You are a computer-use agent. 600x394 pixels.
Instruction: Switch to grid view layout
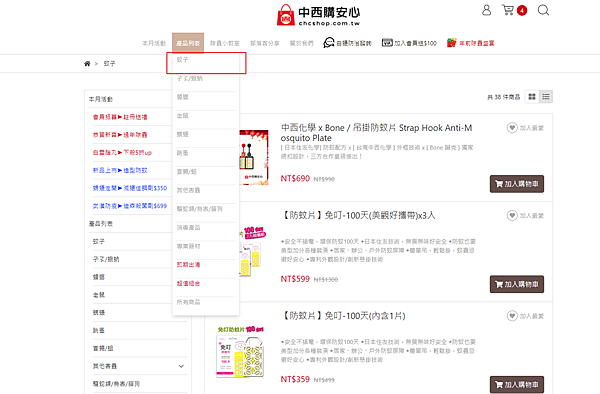[532, 97]
